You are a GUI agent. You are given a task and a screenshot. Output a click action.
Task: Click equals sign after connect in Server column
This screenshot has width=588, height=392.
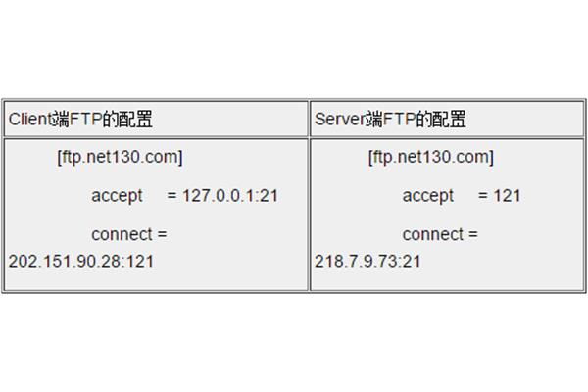click(473, 234)
